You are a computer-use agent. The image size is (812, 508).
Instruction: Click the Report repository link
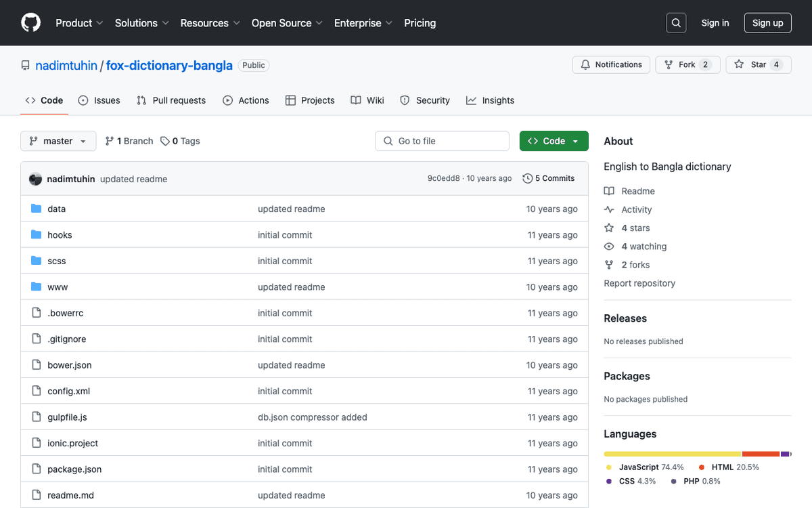coord(639,283)
